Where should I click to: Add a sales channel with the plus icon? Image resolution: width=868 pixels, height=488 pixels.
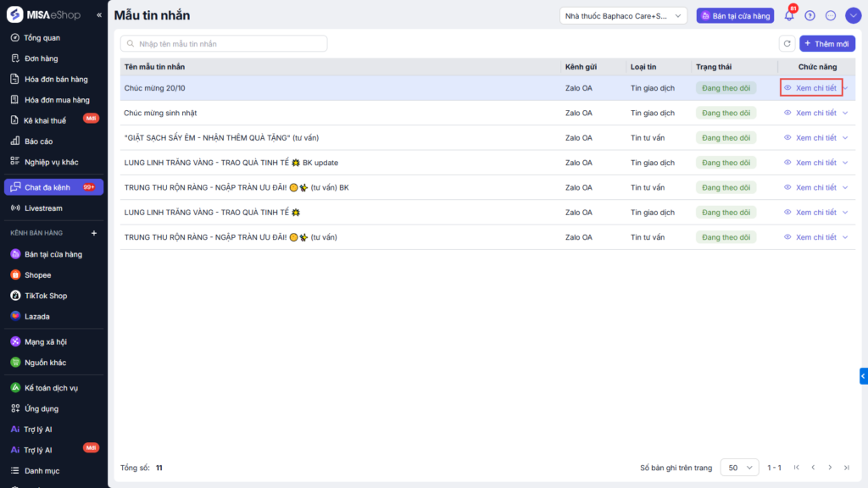pyautogui.click(x=94, y=233)
